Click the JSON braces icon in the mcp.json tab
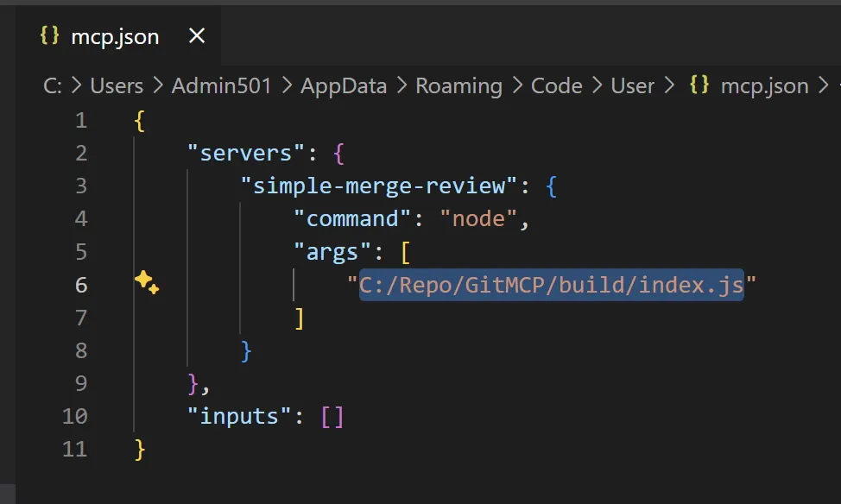Screen dimensions: 841x504 pos(49,36)
